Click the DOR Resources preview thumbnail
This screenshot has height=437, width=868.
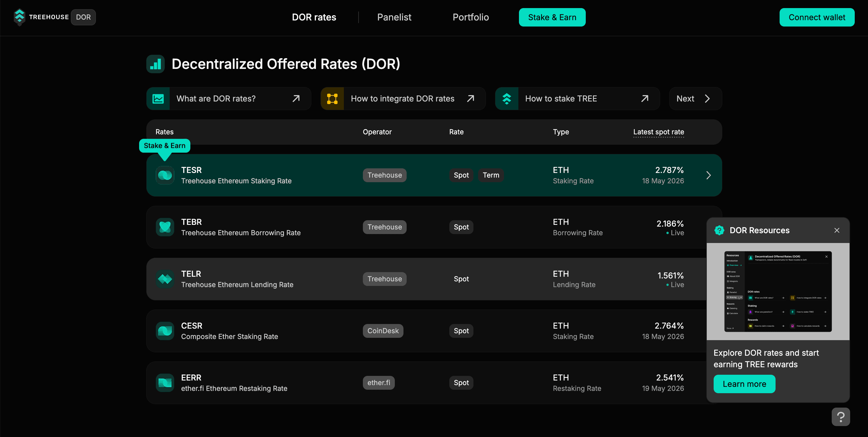click(778, 292)
